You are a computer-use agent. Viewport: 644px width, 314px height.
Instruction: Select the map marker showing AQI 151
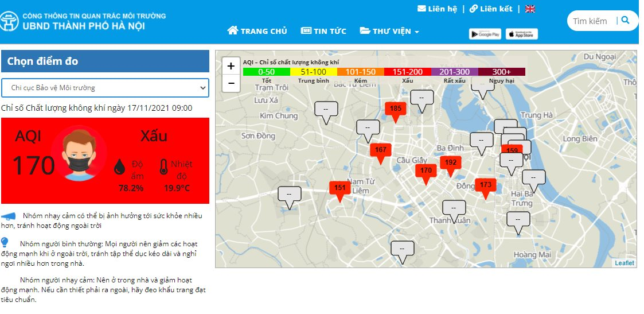click(339, 189)
